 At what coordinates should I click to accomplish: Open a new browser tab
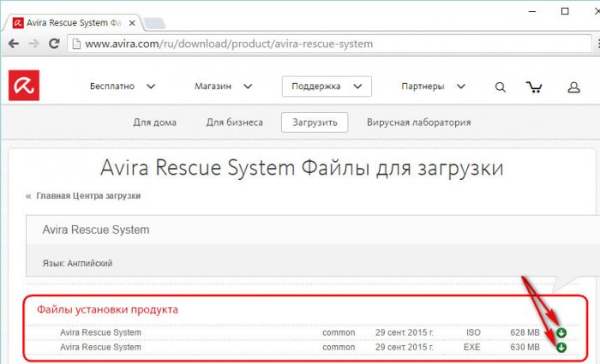[154, 23]
